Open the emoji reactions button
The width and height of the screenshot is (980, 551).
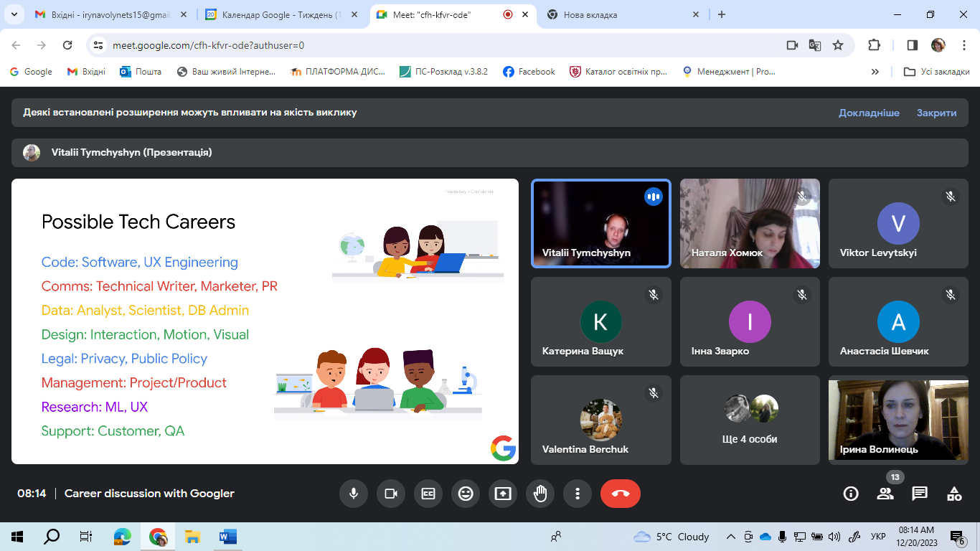(x=466, y=494)
